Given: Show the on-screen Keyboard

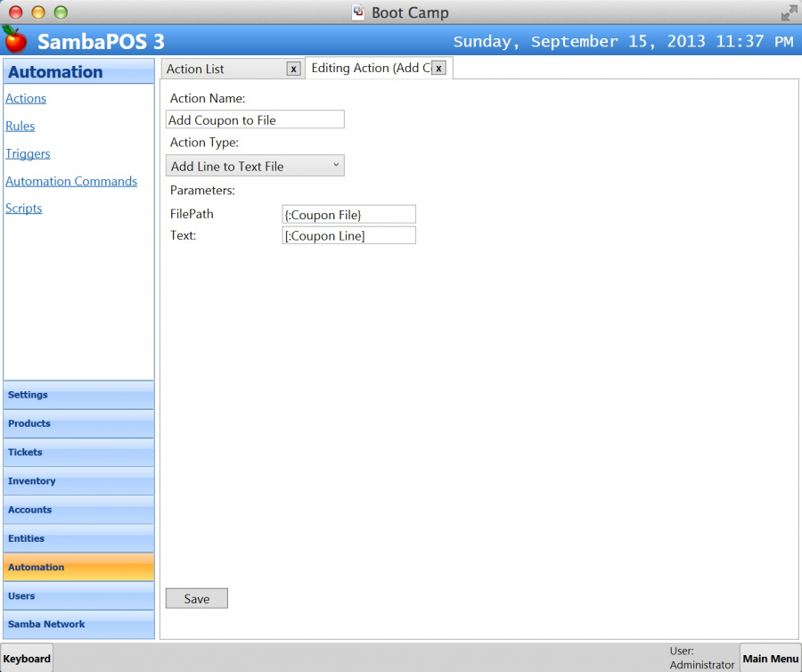Looking at the screenshot, I should [x=27, y=658].
